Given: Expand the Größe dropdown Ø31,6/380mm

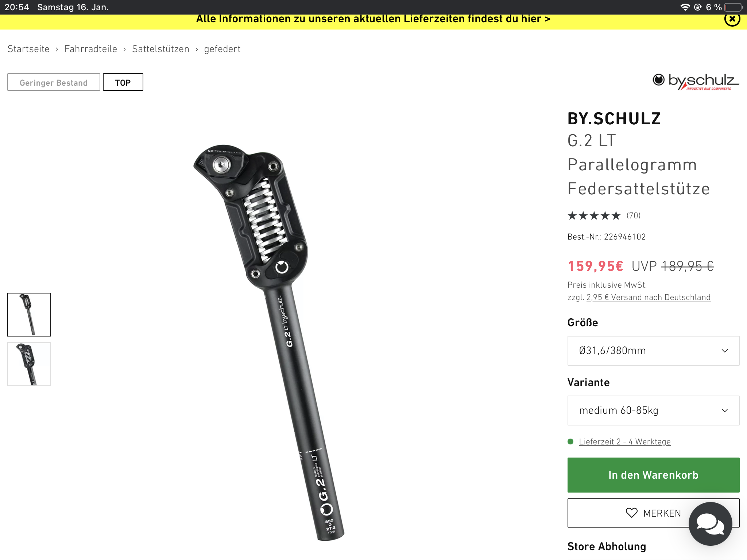Looking at the screenshot, I should (653, 351).
